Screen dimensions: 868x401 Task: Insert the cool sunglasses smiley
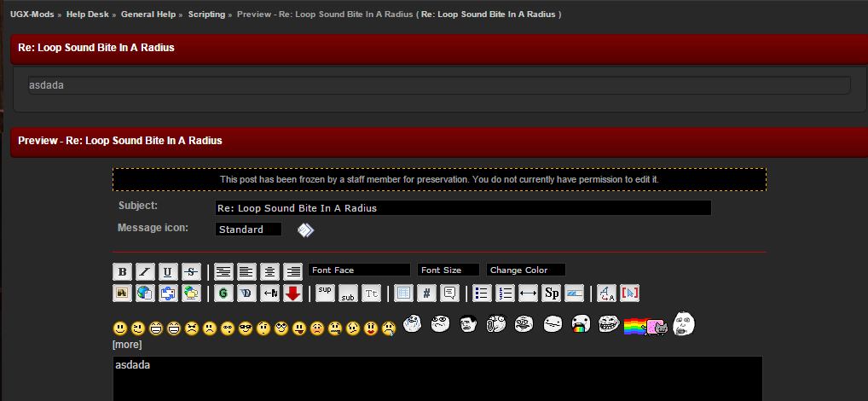(x=246, y=328)
